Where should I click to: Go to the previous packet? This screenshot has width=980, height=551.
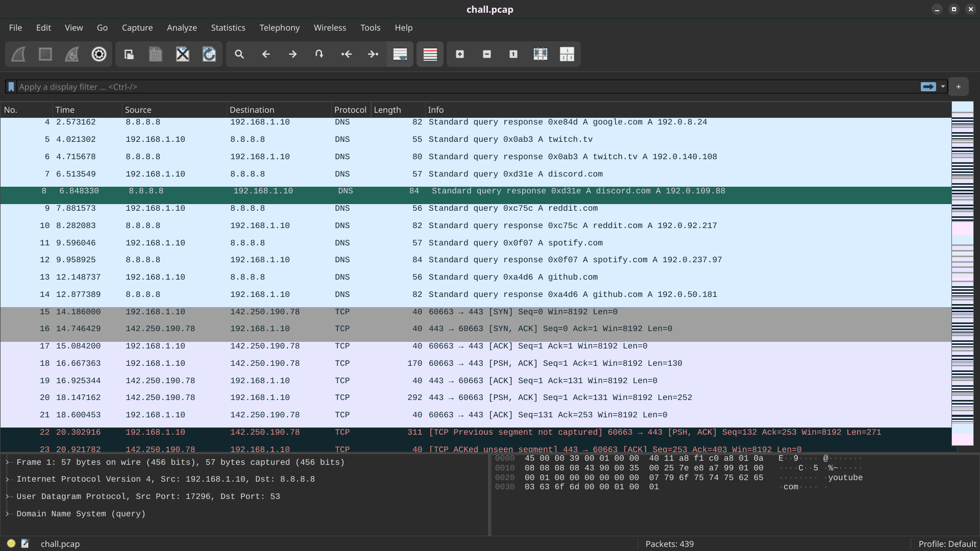266,54
